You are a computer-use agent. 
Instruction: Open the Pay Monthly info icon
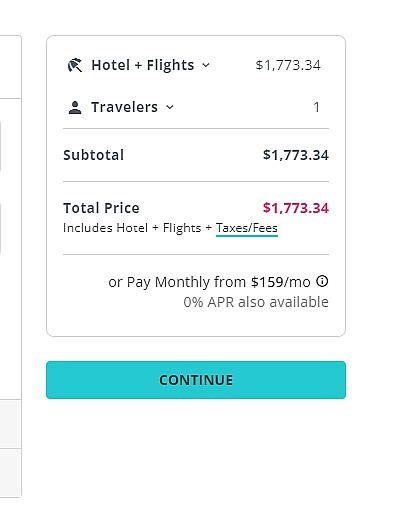(x=322, y=281)
